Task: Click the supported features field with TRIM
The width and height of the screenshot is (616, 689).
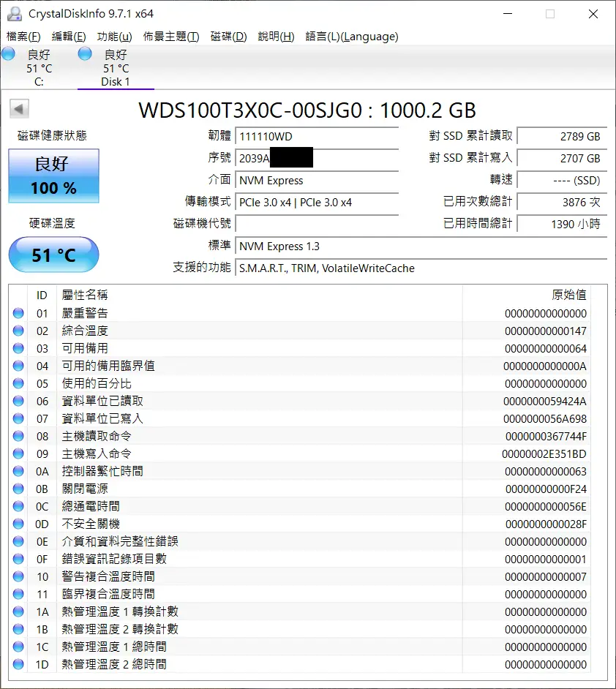Action: 421,268
